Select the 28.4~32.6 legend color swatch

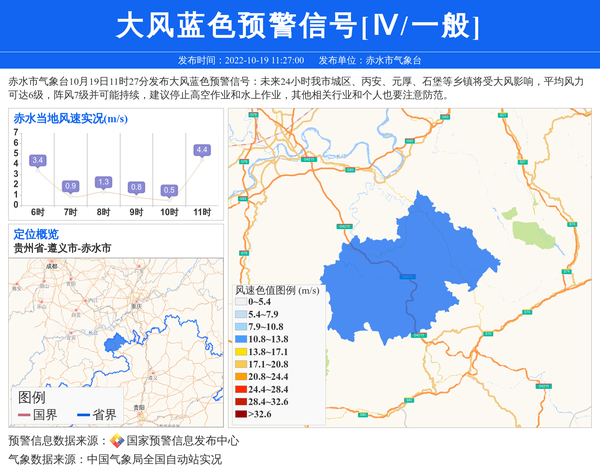coord(241,402)
